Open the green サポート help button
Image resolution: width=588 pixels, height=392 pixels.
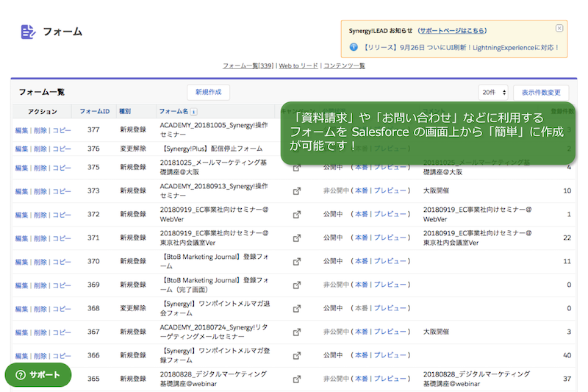point(38,375)
